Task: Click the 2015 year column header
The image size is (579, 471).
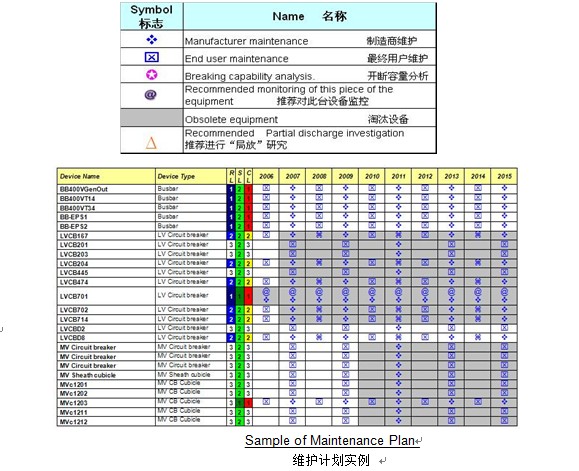Action: tap(504, 176)
